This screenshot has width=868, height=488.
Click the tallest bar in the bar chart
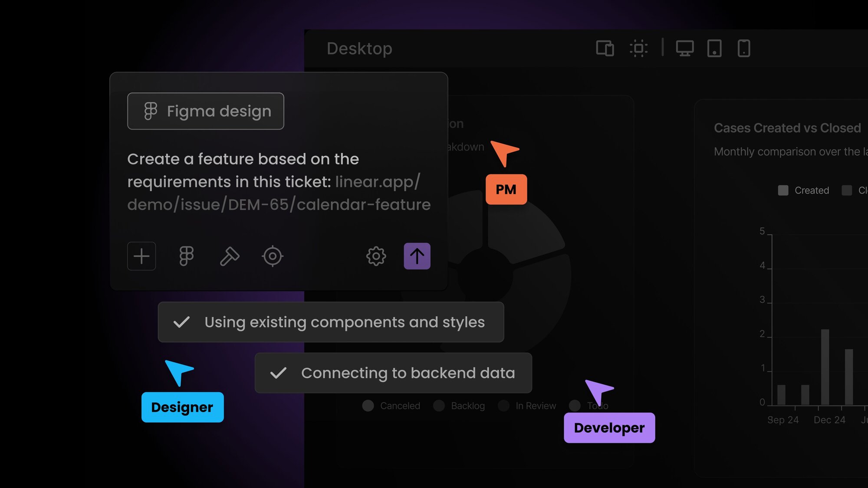825,367
